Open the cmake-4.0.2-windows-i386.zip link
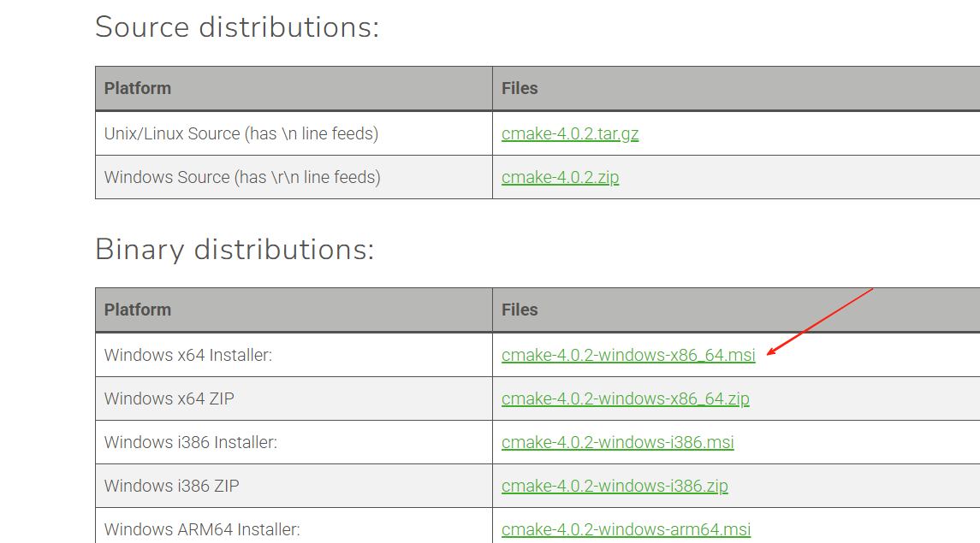This screenshot has height=543, width=980. tap(615, 486)
